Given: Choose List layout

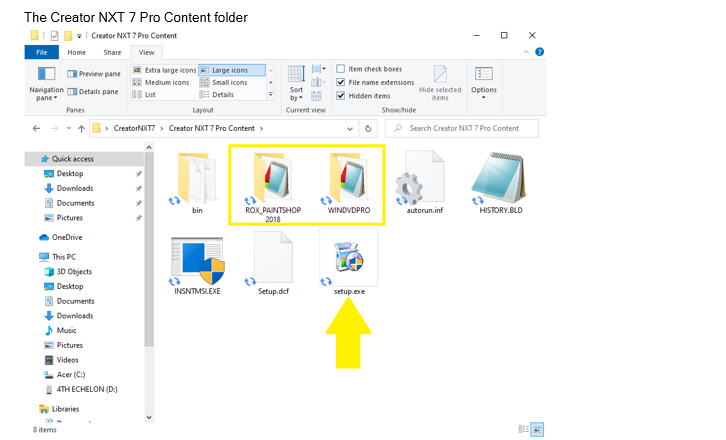Looking at the screenshot, I should pyautogui.click(x=144, y=94).
